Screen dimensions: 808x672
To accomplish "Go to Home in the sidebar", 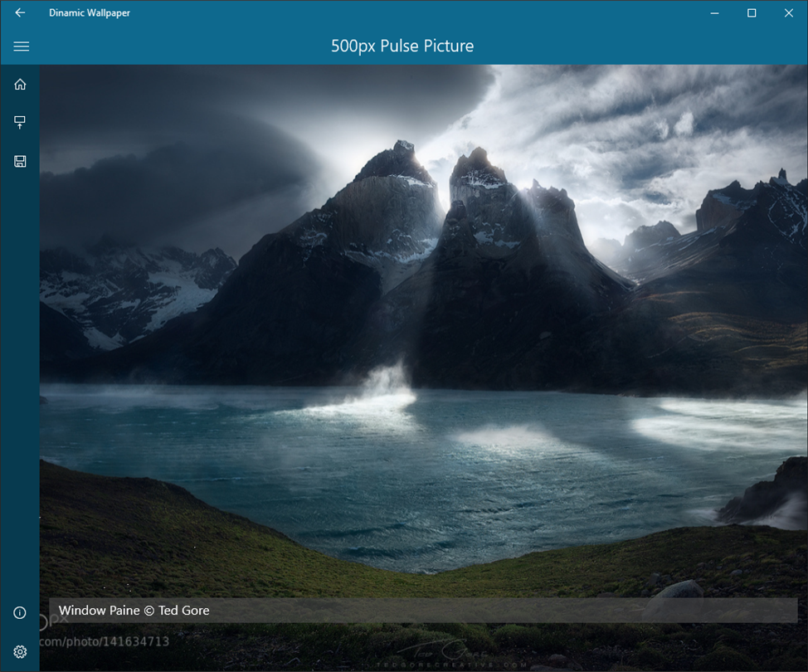I will (20, 84).
